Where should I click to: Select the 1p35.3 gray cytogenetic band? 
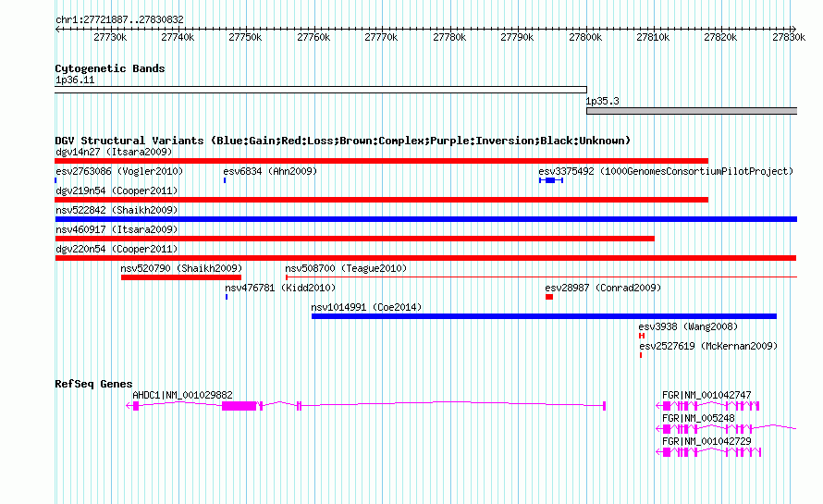pyautogui.click(x=692, y=111)
